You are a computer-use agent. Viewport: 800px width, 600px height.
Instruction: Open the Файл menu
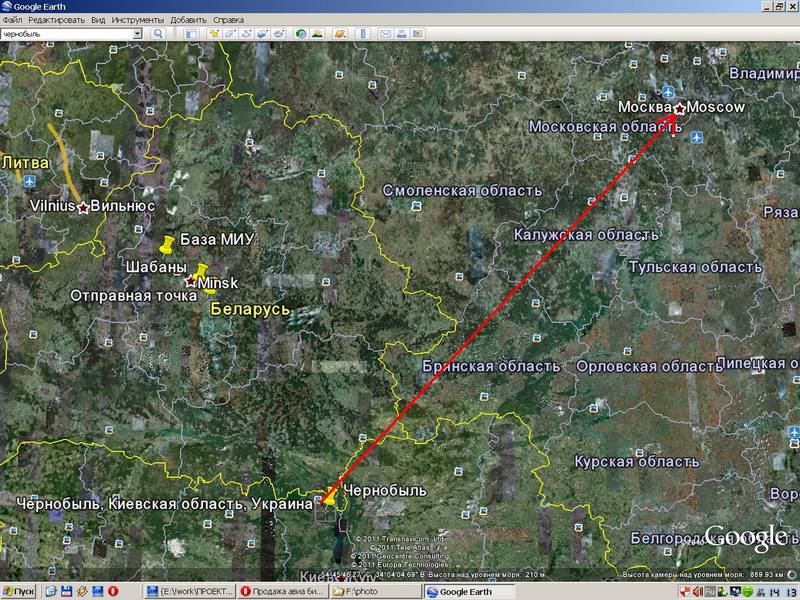pyautogui.click(x=12, y=19)
